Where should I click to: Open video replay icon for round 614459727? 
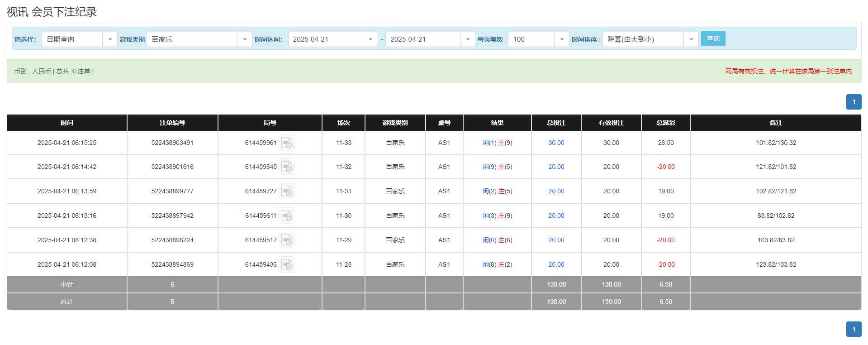coord(287,192)
